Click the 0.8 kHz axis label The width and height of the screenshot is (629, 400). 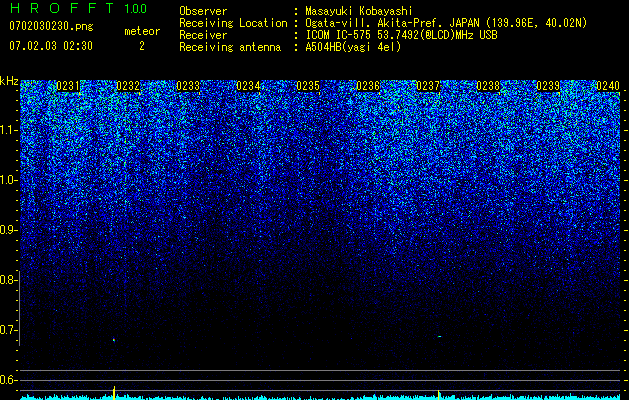(8, 280)
